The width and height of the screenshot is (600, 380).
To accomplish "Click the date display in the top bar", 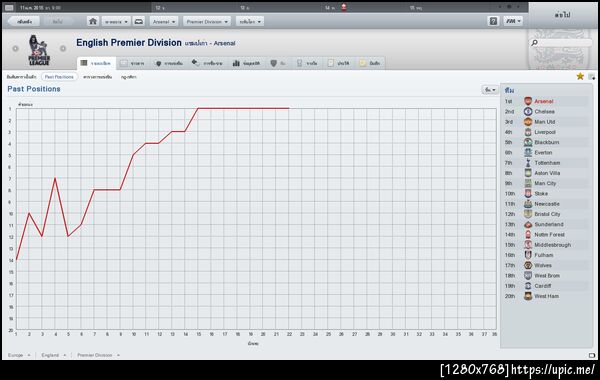I will [x=40, y=8].
